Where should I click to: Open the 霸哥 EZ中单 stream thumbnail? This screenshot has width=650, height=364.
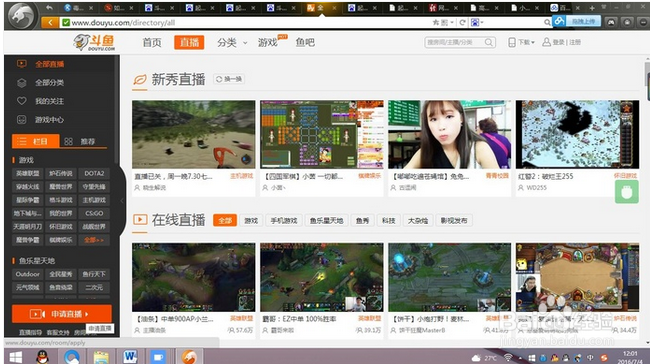(322, 277)
